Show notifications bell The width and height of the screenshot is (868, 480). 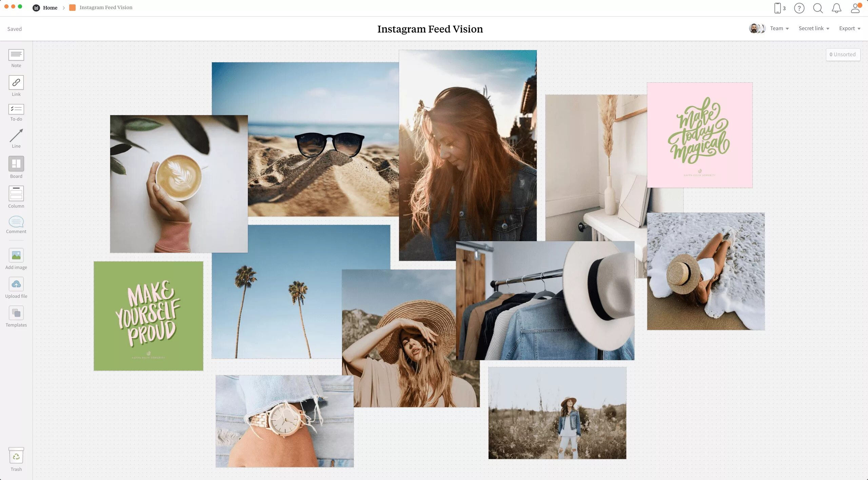(836, 8)
